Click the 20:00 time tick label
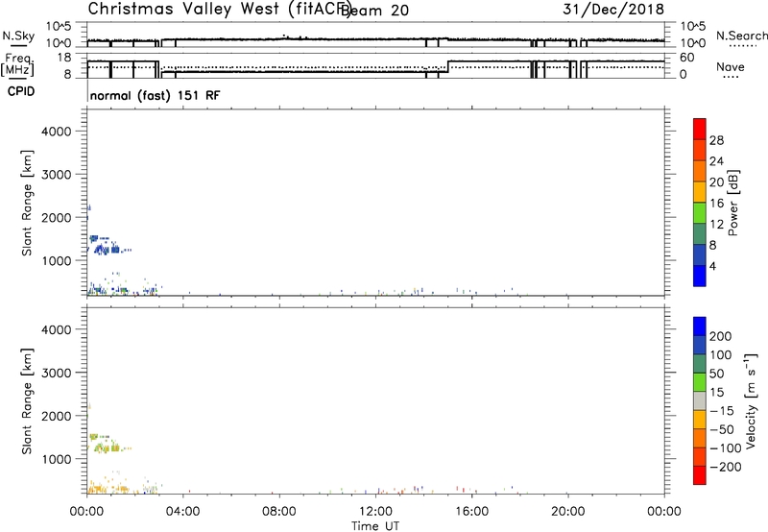768x532 pixels. coord(568,512)
